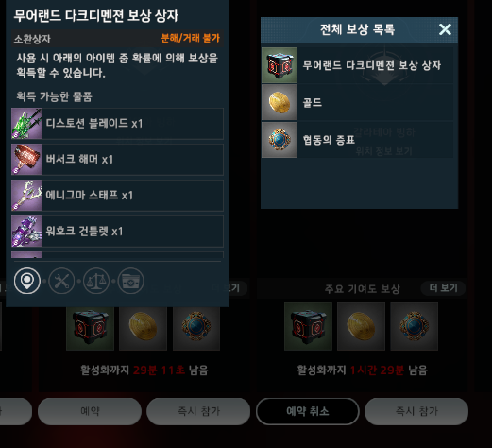Click the gold coin thumbnail above the 29분 11초 timer
Image resolution: width=492 pixels, height=448 pixels.
point(143,328)
